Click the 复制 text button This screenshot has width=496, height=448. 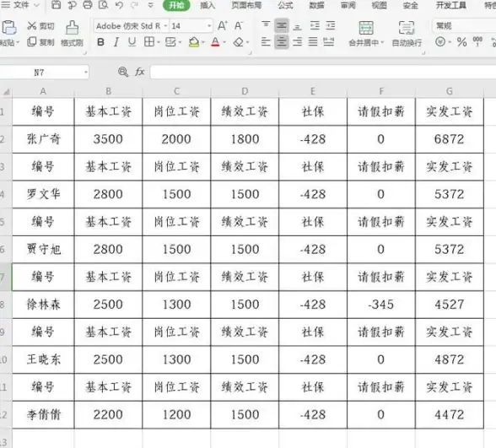pos(47,42)
